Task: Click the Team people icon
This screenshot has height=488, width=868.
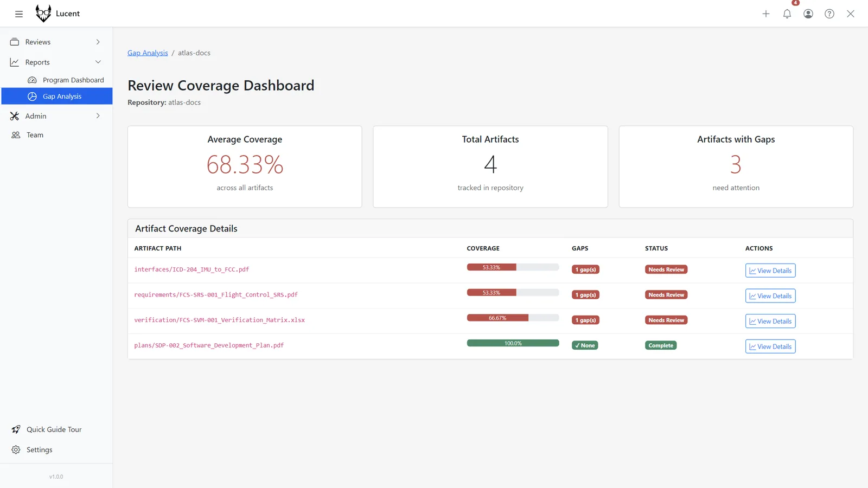Action: (x=16, y=135)
